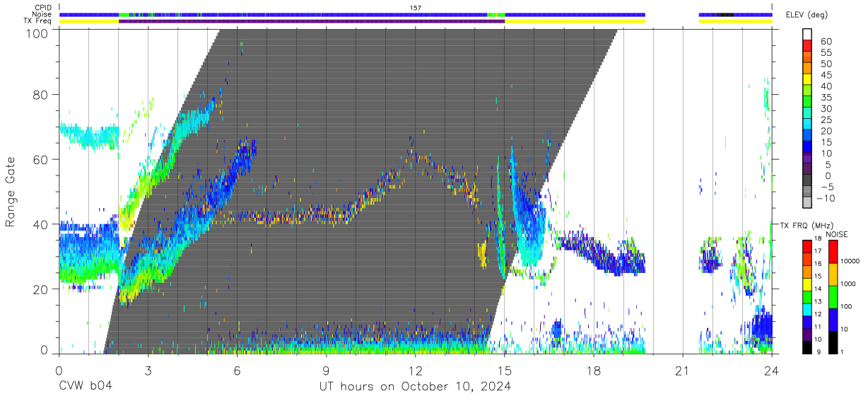Click the Noise row label
Image resolution: width=868 pixels, height=401 pixels.
pyautogui.click(x=42, y=14)
